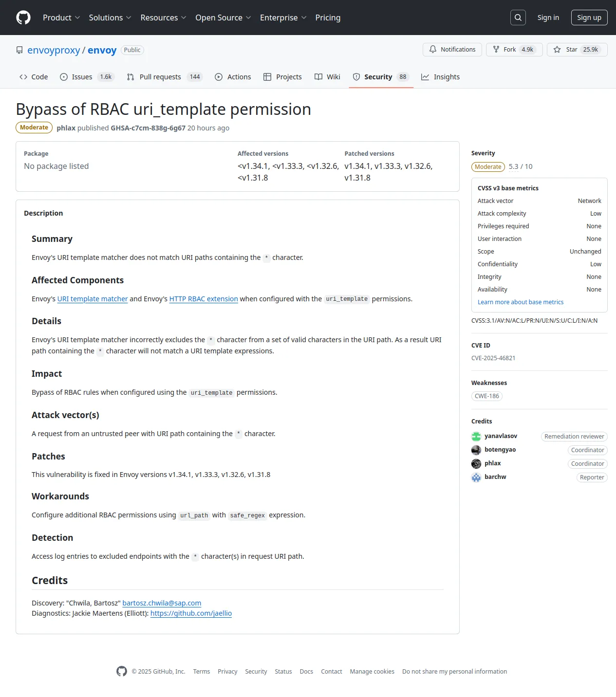Click the GitHub logo in header
The image size is (616, 697).
click(23, 18)
